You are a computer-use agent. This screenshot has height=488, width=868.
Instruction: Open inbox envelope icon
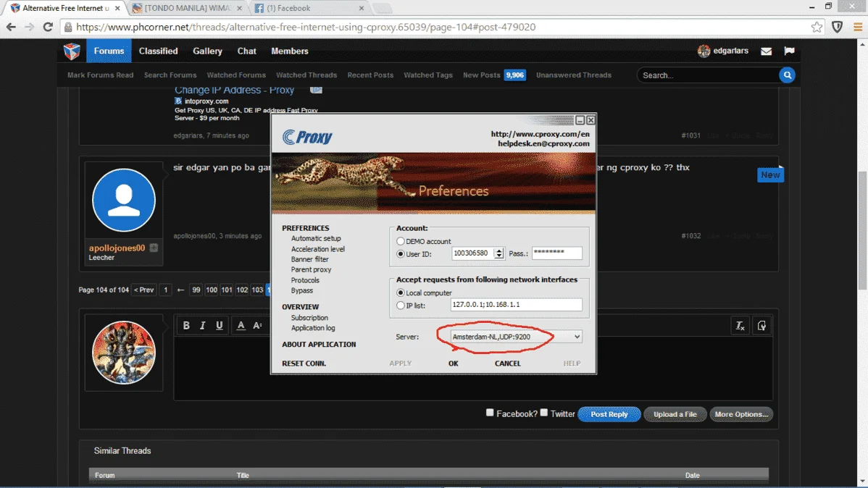[766, 51]
